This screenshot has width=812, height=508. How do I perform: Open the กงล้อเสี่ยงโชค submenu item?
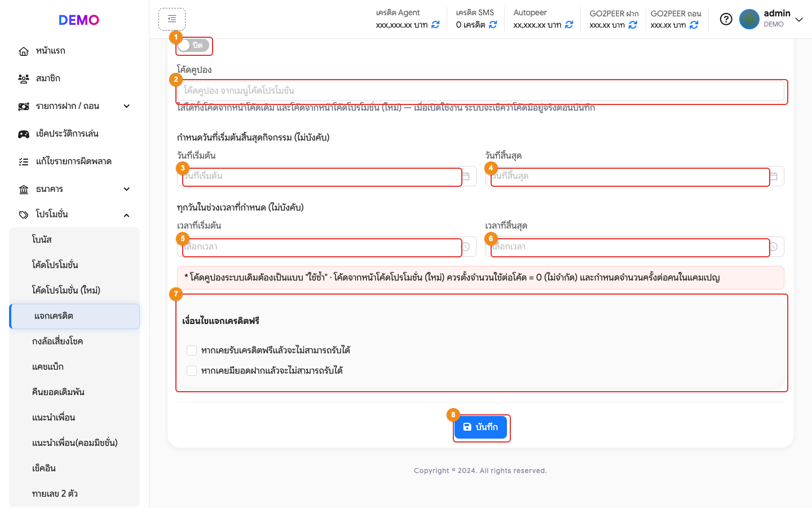tap(74, 341)
